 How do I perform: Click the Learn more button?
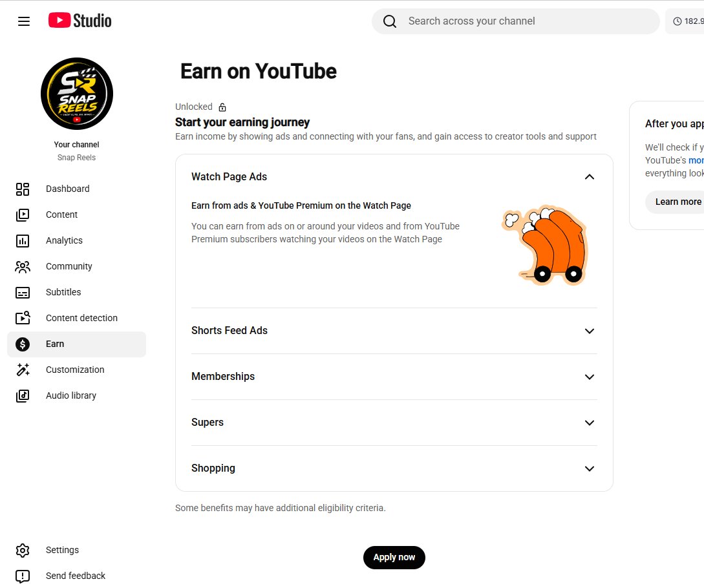point(675,202)
